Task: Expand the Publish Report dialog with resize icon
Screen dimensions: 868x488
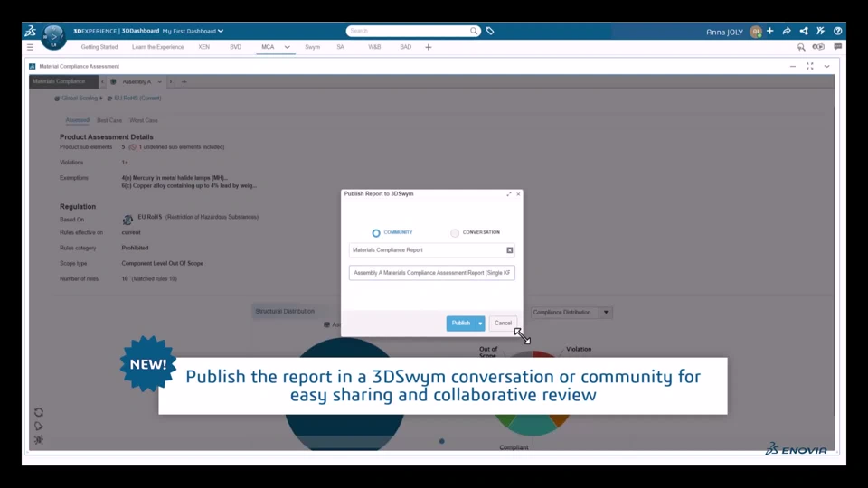Action: (x=509, y=194)
